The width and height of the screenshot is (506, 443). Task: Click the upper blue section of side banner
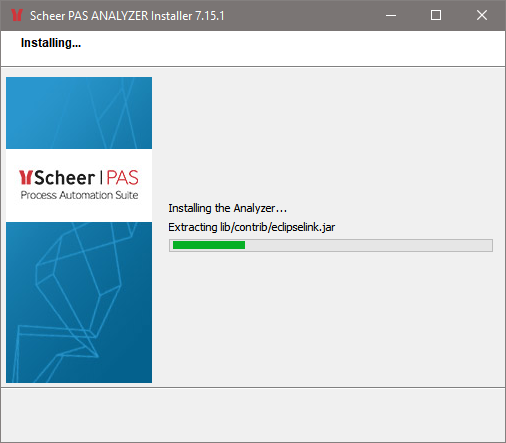tap(79, 113)
